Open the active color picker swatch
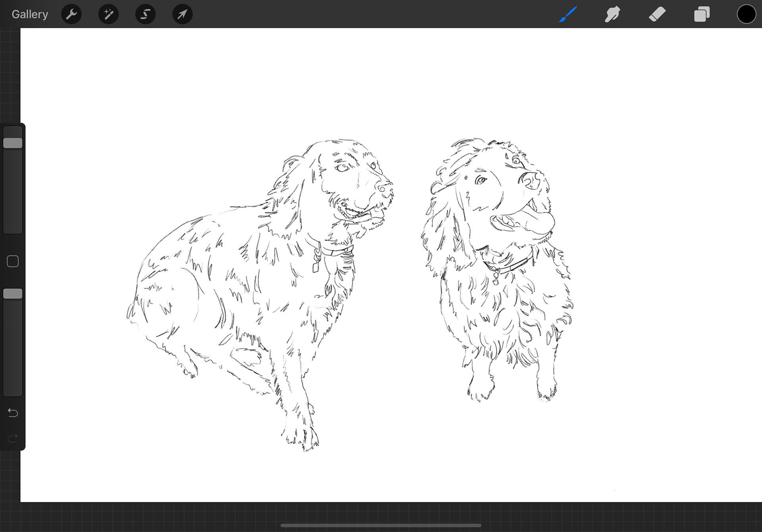Screen dimensions: 762x532 [747, 14]
